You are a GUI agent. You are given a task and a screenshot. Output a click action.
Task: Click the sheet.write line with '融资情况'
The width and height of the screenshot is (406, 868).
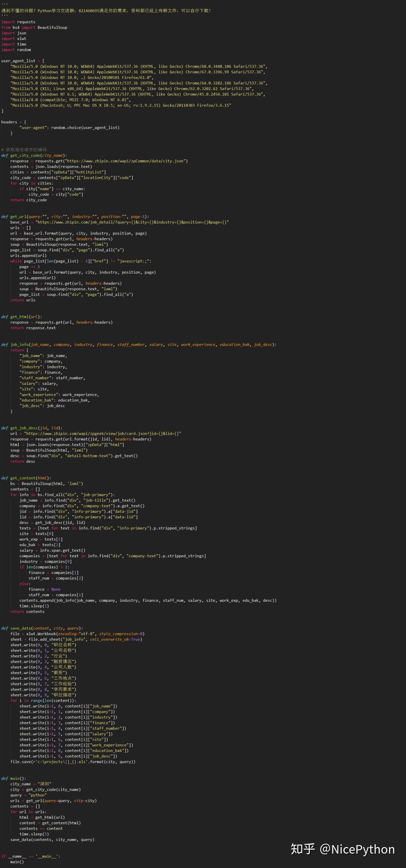coord(43,661)
